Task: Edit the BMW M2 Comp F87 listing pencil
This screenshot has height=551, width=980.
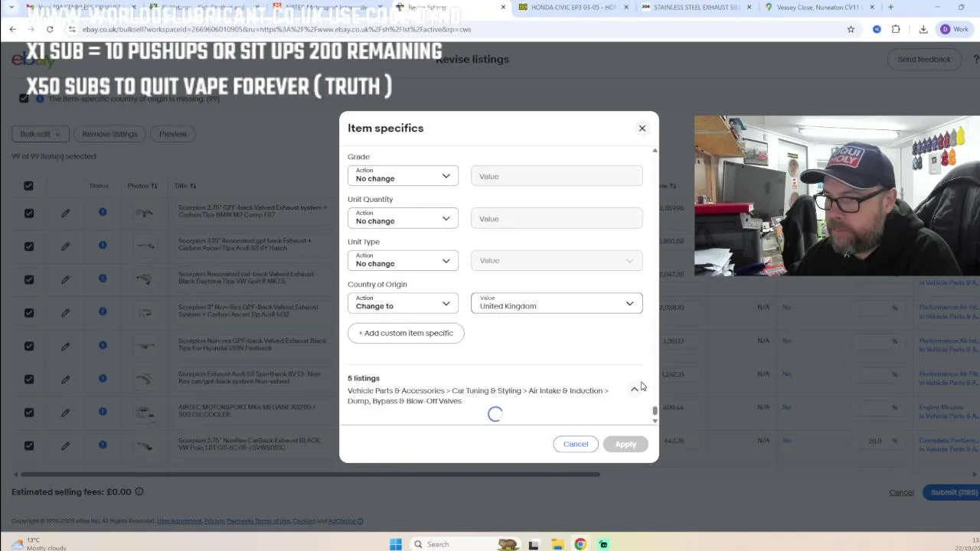Action: click(x=65, y=213)
